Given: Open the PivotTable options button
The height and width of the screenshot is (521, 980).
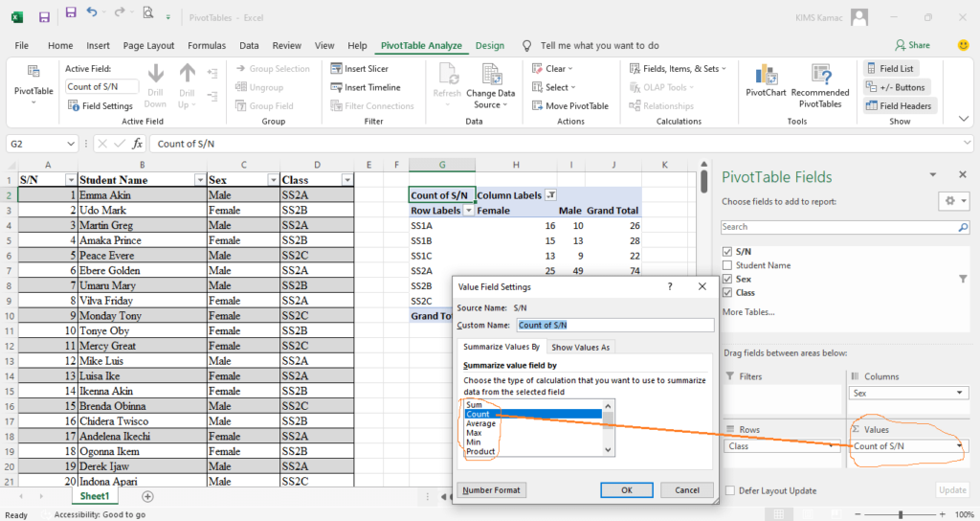Looking at the screenshot, I should pyautogui.click(x=33, y=85).
